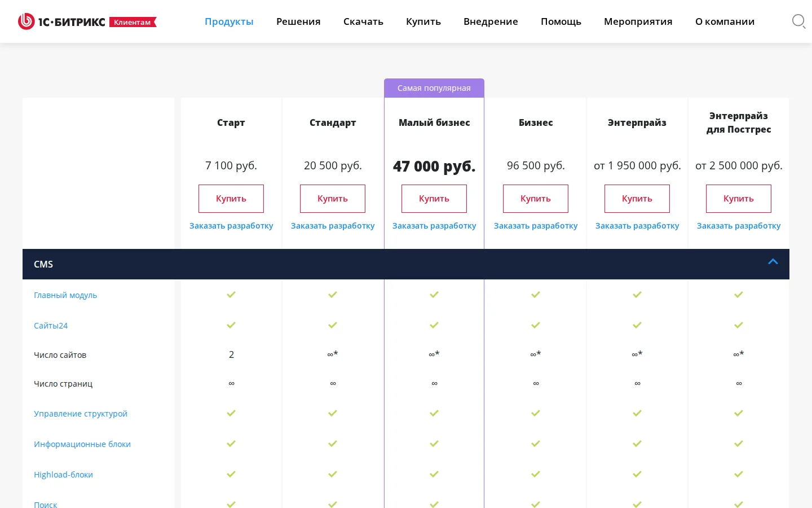Screen dimensions: 812x508
Task: Click Управление структурой checkmark in Энтерпрайз column
Action: coord(637,413)
